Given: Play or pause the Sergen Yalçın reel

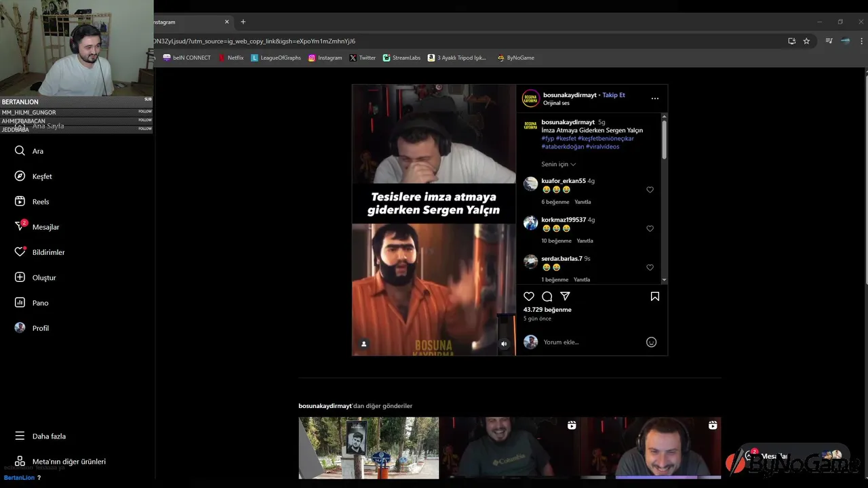Looking at the screenshot, I should pos(434,220).
